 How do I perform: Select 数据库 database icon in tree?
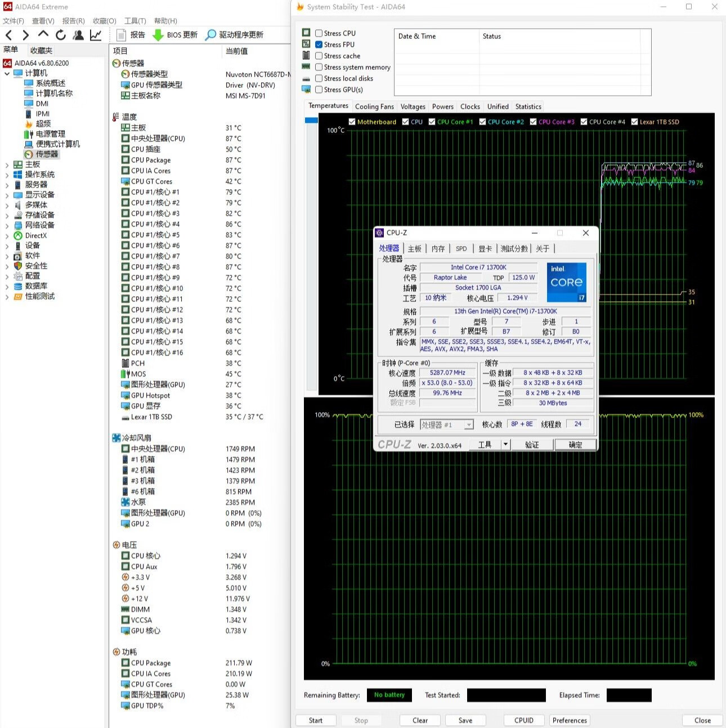point(18,286)
